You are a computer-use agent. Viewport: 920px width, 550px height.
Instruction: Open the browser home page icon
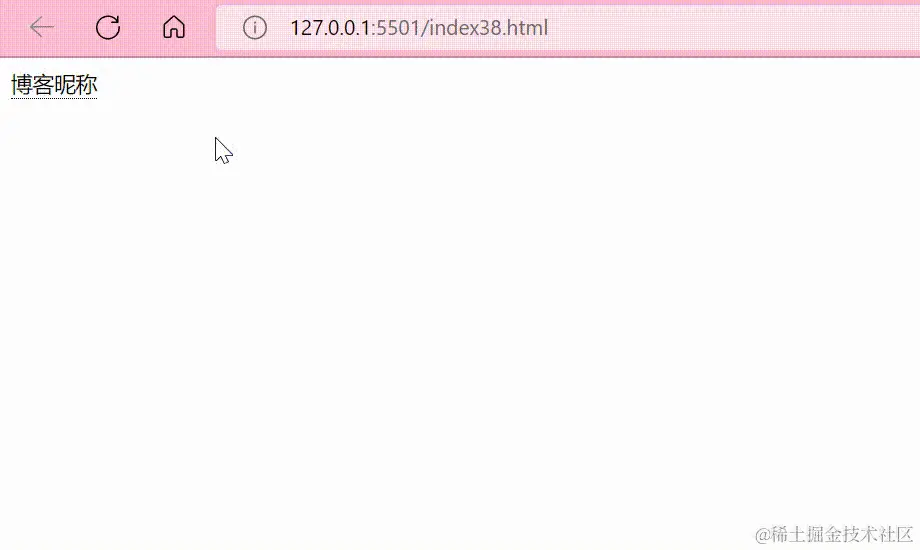[174, 27]
